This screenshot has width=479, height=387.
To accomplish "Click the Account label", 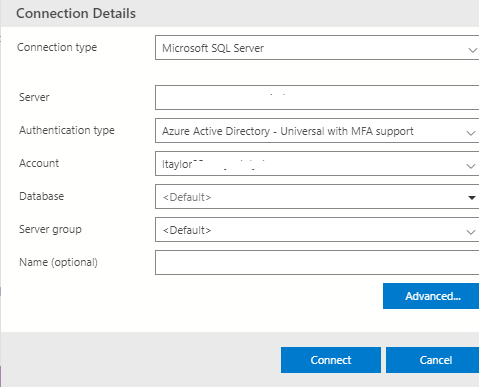I will [39, 163].
